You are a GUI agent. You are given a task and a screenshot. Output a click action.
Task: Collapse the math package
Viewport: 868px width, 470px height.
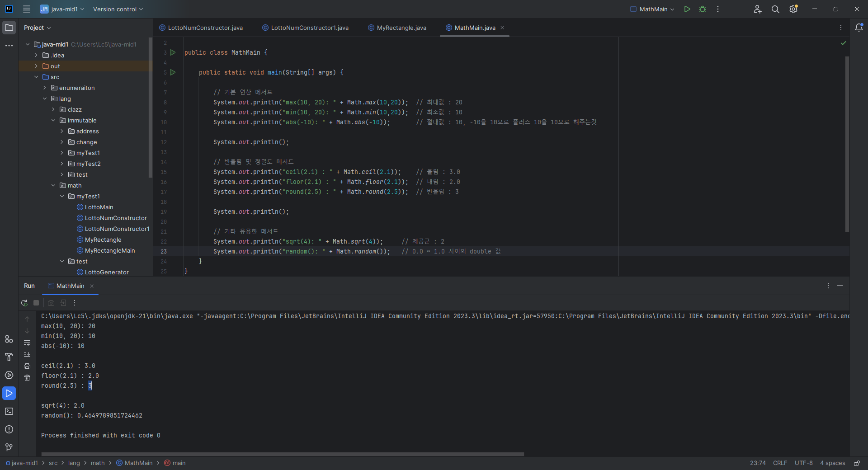click(x=53, y=185)
